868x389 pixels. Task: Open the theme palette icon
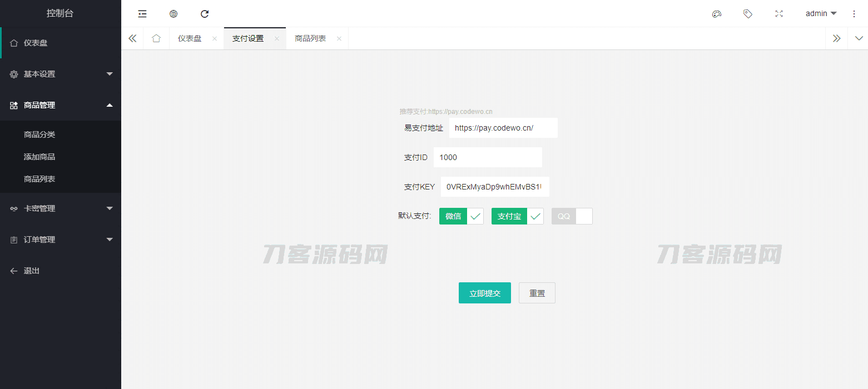coord(717,14)
